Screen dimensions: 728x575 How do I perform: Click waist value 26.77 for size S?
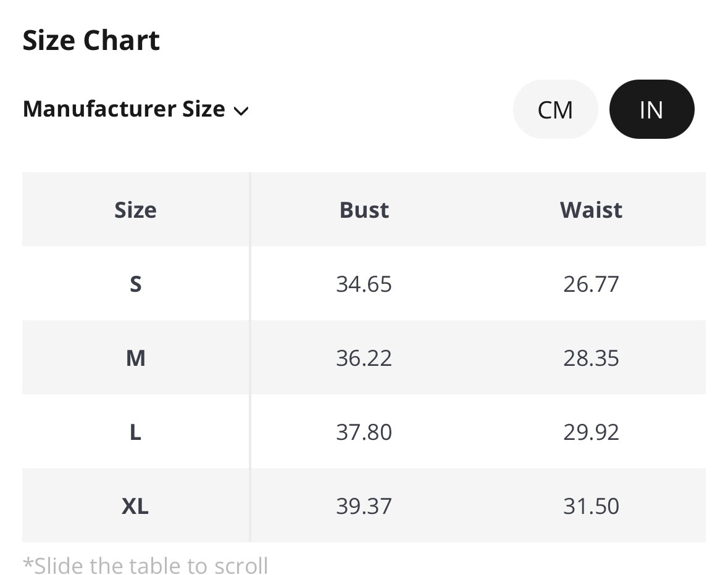[591, 284]
